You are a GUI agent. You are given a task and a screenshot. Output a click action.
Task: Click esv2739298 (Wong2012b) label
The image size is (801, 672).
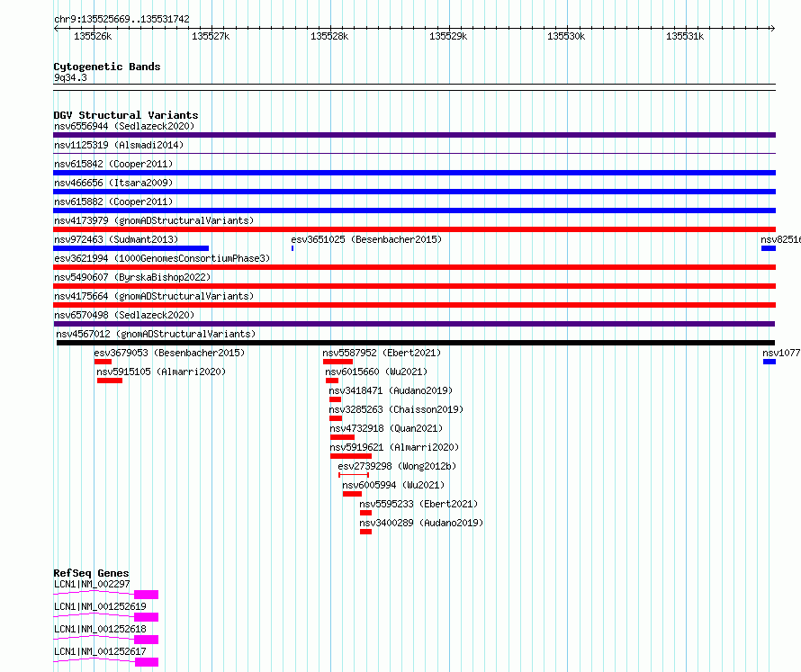pyautogui.click(x=397, y=466)
